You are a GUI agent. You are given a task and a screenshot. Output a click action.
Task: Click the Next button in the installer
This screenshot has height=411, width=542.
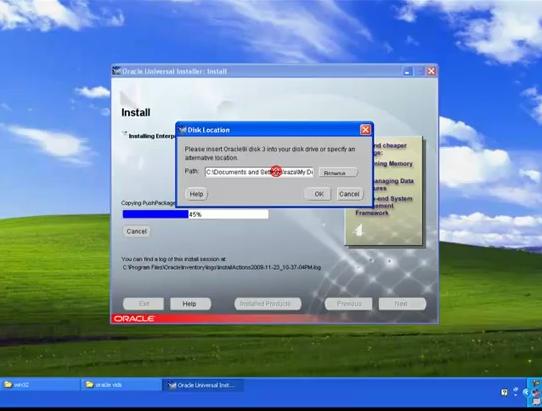(x=402, y=304)
